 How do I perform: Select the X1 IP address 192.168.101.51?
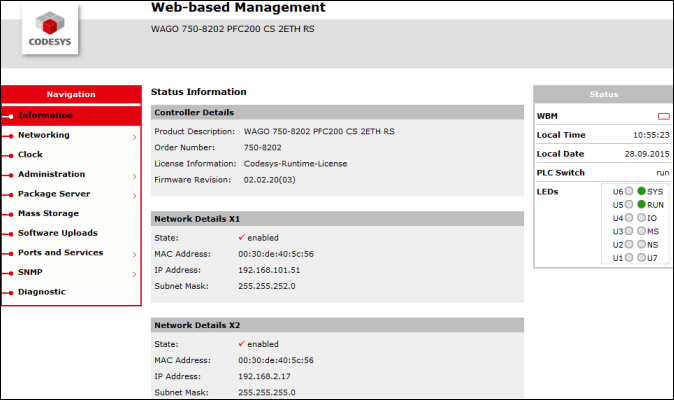[271, 270]
